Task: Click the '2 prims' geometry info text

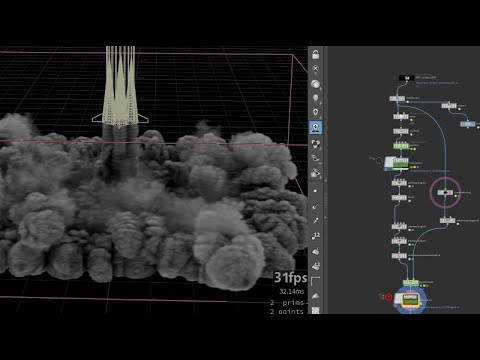Action: click(287, 303)
